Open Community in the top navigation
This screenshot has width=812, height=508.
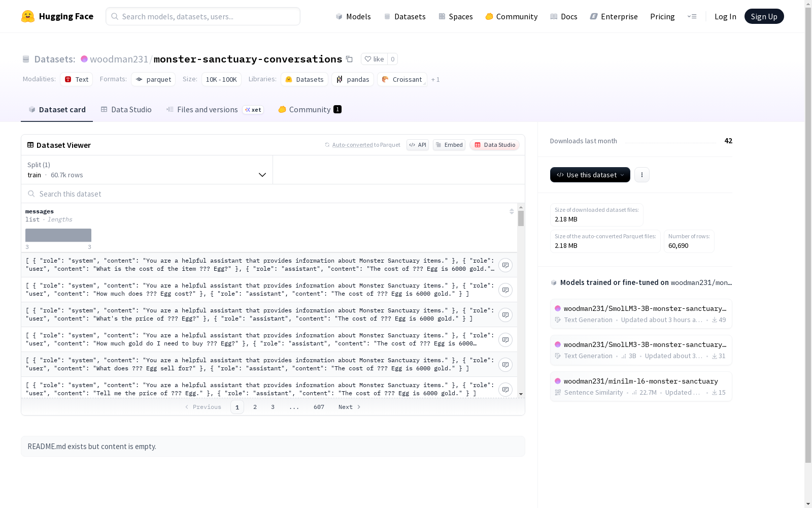512,16
